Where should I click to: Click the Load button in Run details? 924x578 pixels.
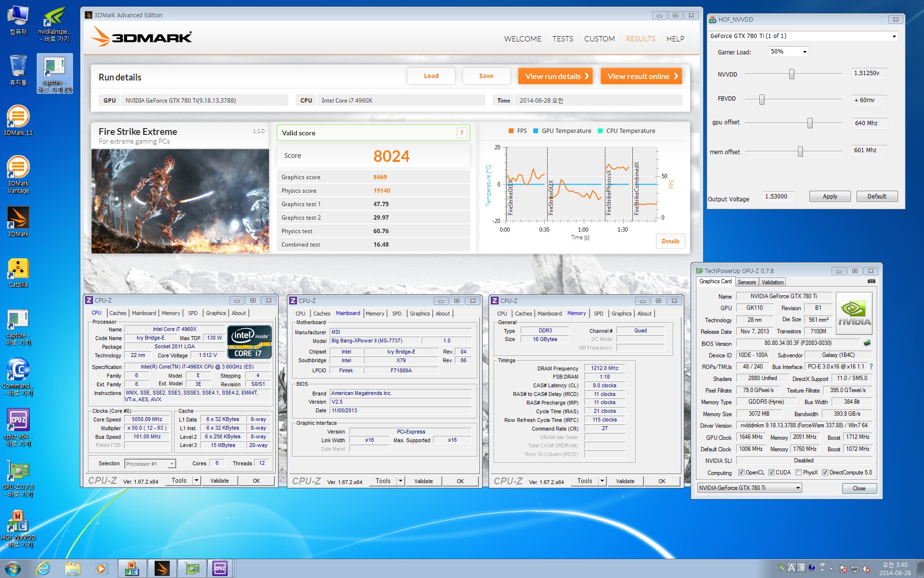click(x=431, y=76)
